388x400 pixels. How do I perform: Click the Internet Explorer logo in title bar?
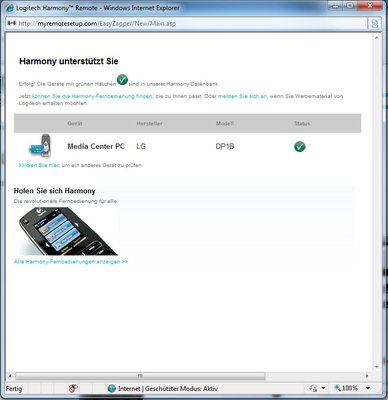coord(10,8)
